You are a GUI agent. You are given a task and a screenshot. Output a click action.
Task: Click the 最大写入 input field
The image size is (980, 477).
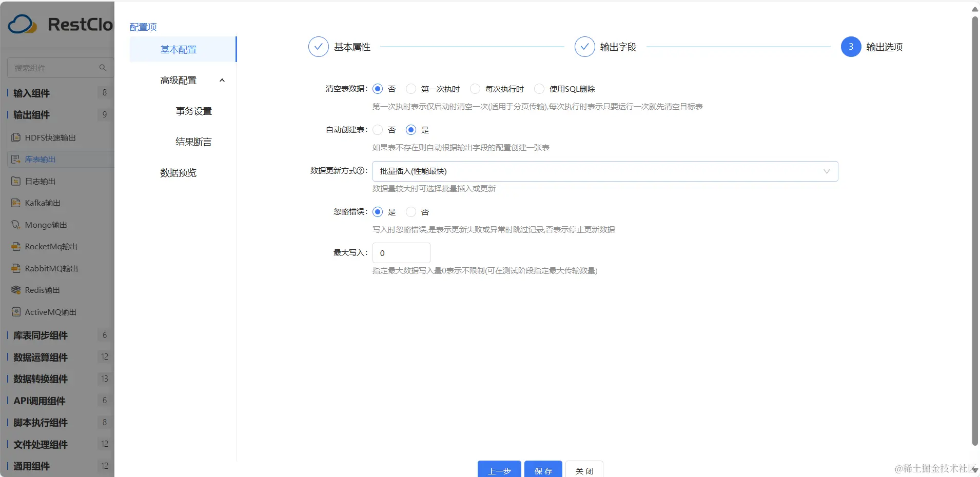401,252
